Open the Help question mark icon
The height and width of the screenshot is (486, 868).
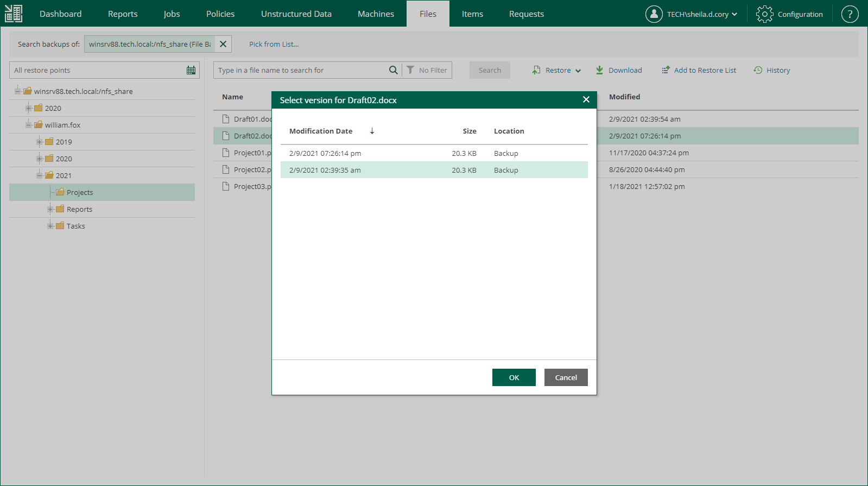tap(850, 14)
